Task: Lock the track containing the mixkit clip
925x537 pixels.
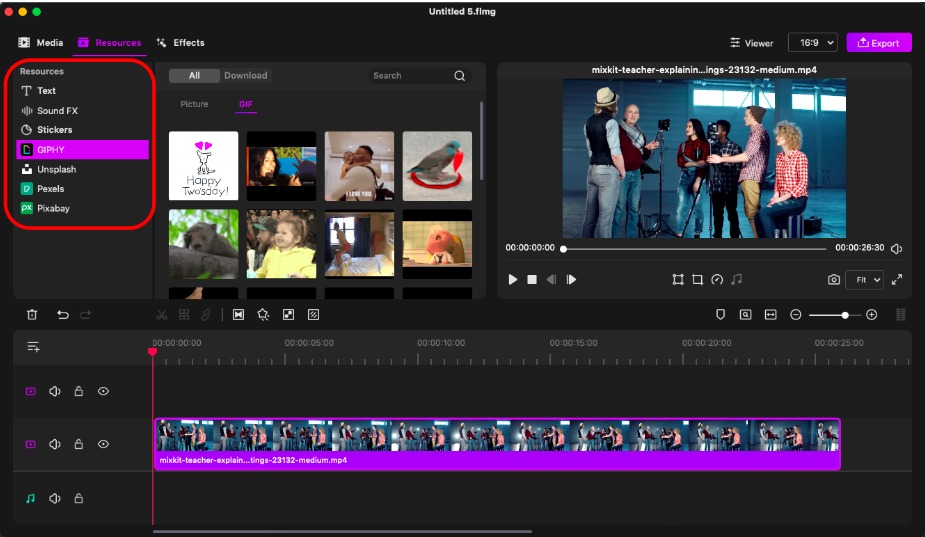Action: tap(79, 444)
